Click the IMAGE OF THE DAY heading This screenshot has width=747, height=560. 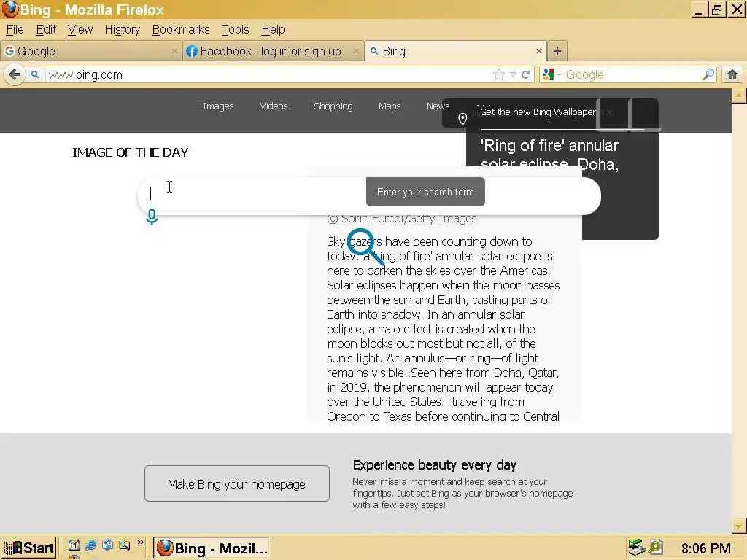pos(131,152)
